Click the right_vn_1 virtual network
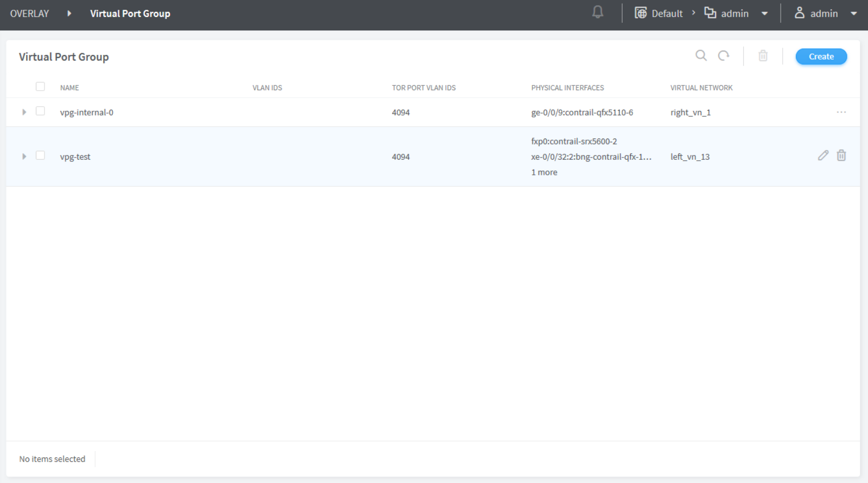The width and height of the screenshot is (868, 483). pos(690,112)
